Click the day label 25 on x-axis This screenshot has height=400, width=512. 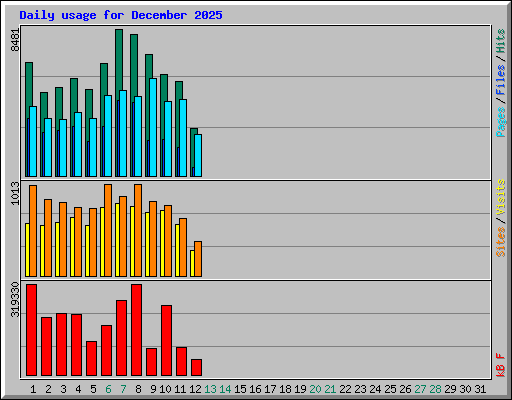[x=390, y=389]
